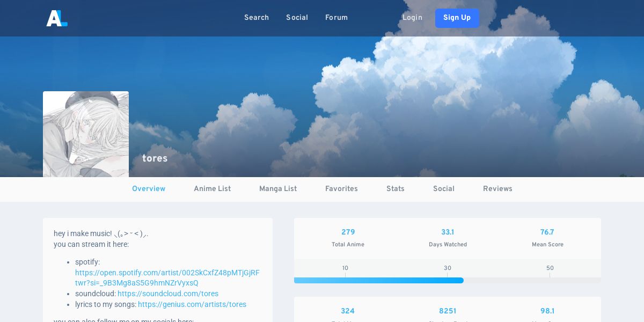Image resolution: width=644 pixels, height=322 pixels.
Task: Click the username tores on banner
Action: click(155, 158)
